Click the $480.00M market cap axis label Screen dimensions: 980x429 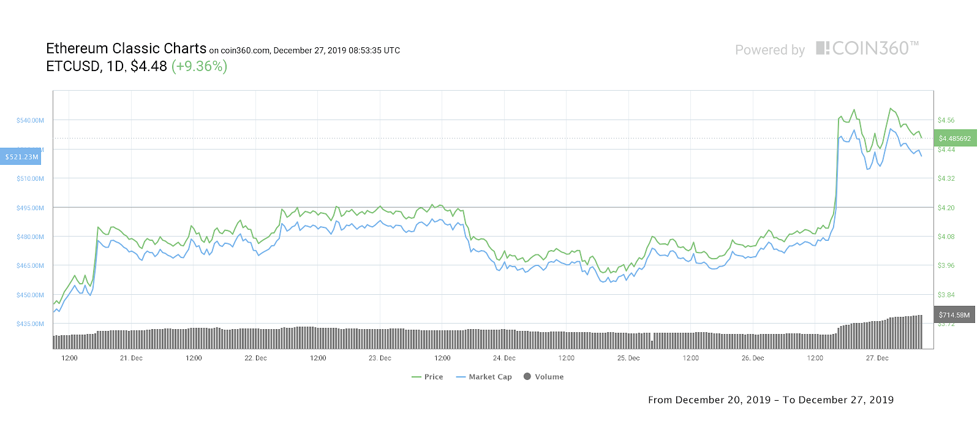point(30,237)
